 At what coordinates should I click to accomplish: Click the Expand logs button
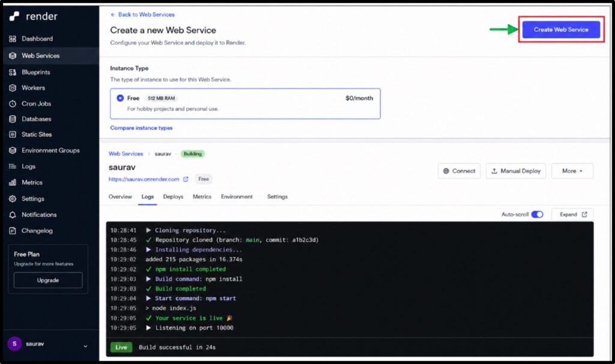coord(572,214)
